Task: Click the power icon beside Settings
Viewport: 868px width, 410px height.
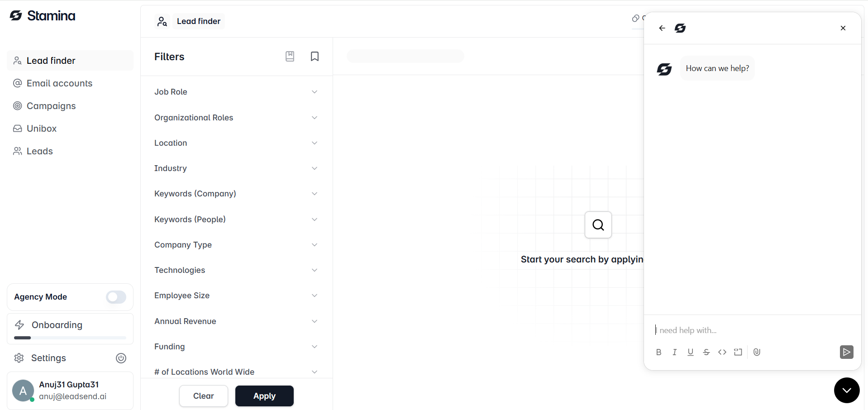Action: coord(121,358)
